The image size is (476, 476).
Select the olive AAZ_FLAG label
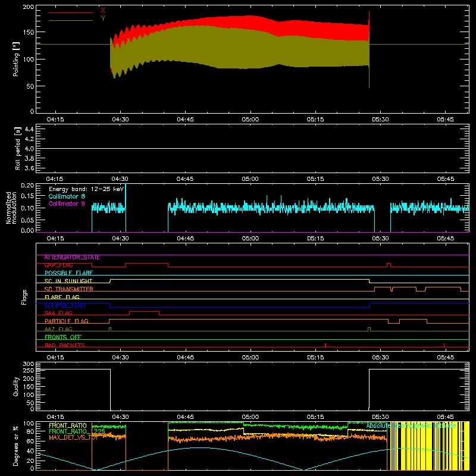pos(58,330)
